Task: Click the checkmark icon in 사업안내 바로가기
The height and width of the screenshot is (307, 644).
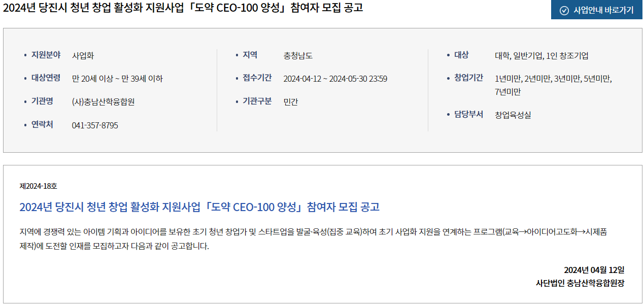Action: tap(564, 10)
